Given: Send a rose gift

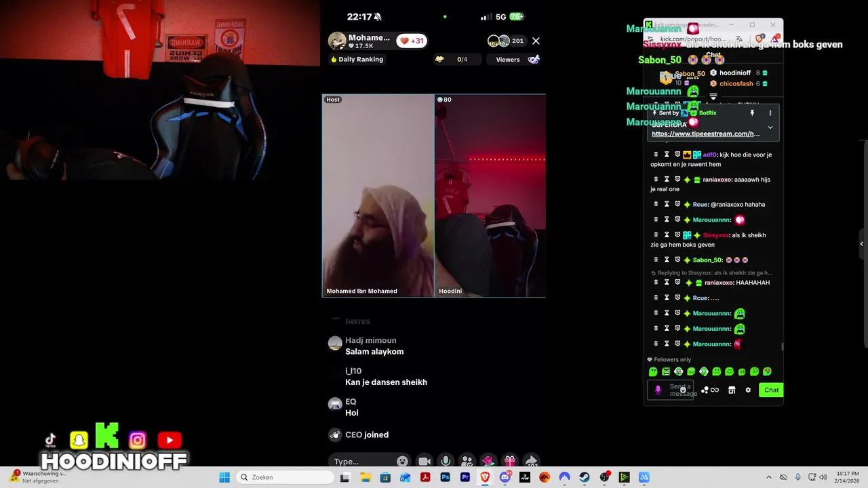Looking at the screenshot, I should tap(488, 462).
